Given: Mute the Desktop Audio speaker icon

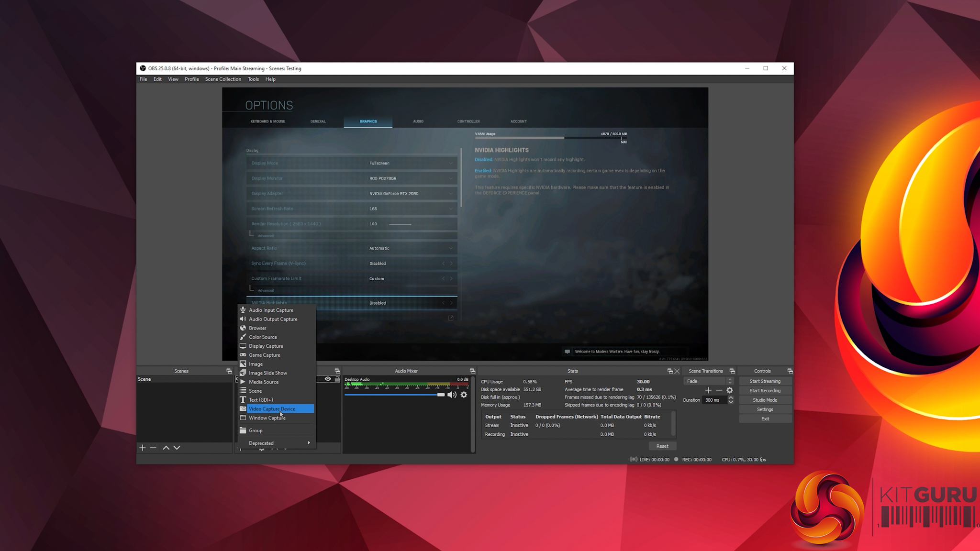Looking at the screenshot, I should pyautogui.click(x=451, y=395).
